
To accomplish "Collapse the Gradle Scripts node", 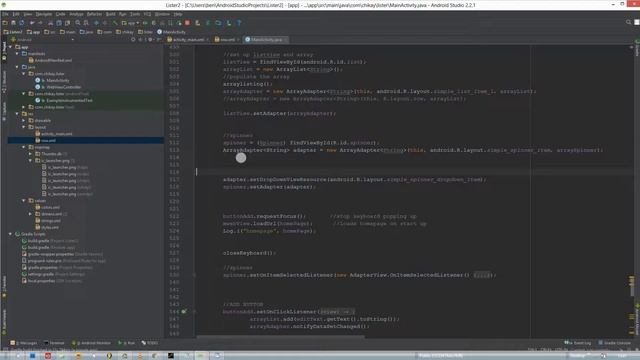I will tap(11, 234).
